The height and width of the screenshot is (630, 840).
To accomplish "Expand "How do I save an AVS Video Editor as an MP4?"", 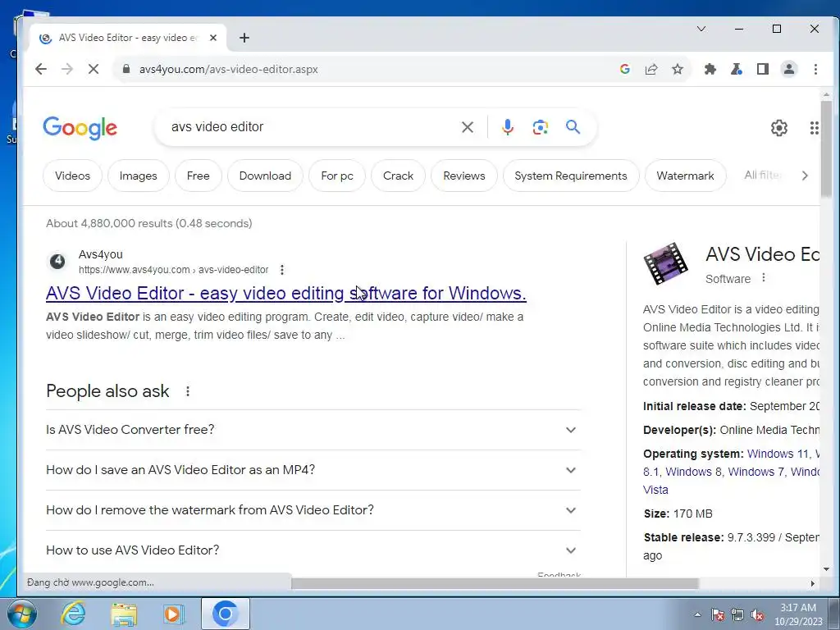I will (313, 470).
